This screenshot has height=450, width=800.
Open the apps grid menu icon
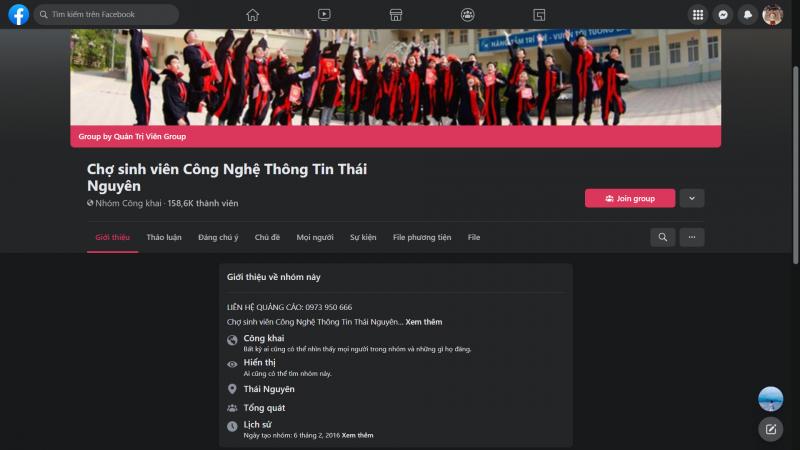[698, 15]
